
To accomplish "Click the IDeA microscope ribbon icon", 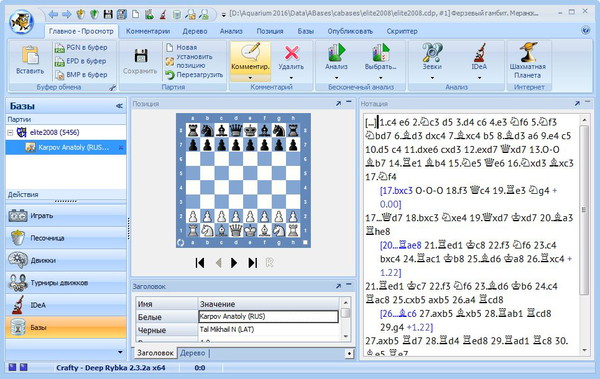I will (x=479, y=52).
